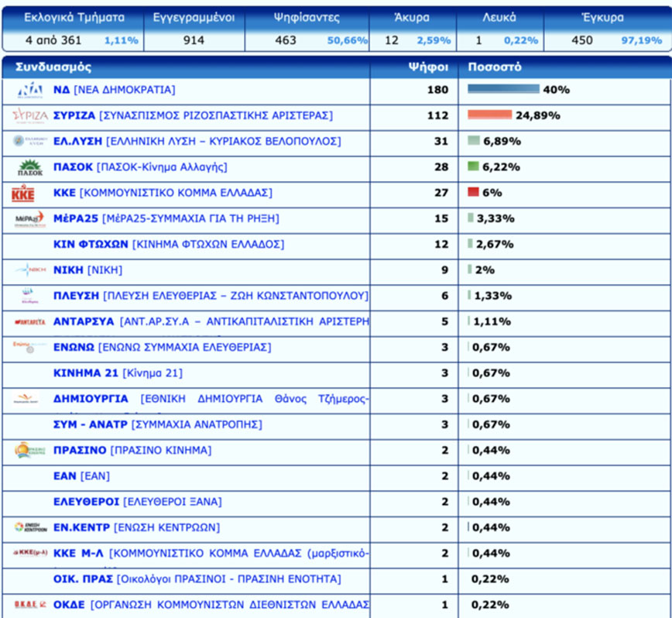Click the ΕΛ.ΛΥΣΗ party logo icon
This screenshot has width=672, height=618.
tap(30, 141)
